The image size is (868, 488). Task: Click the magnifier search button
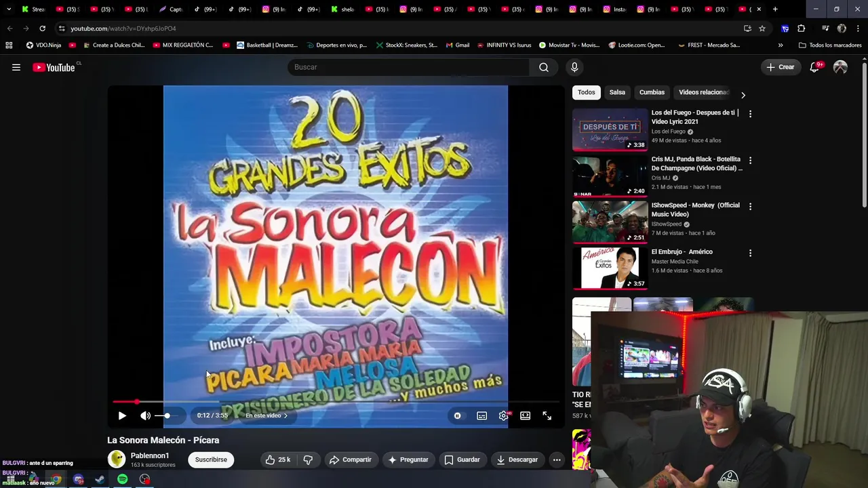(544, 67)
